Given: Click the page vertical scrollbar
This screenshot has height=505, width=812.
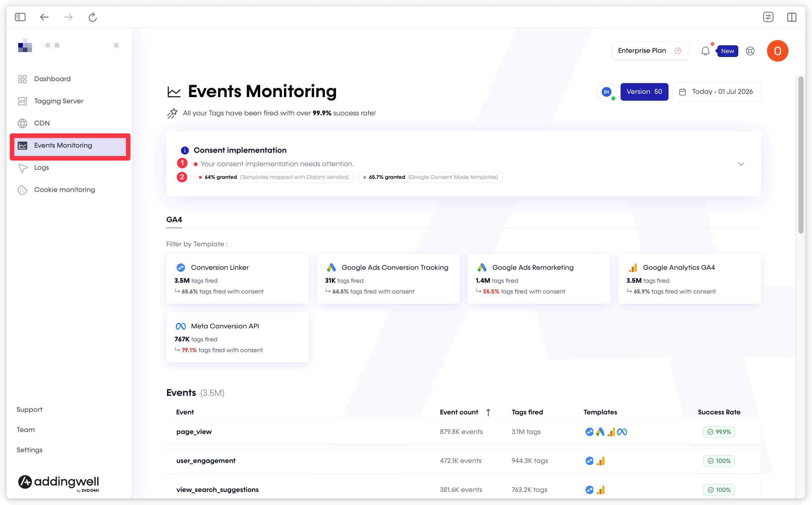Looking at the screenshot, I should point(801,155).
